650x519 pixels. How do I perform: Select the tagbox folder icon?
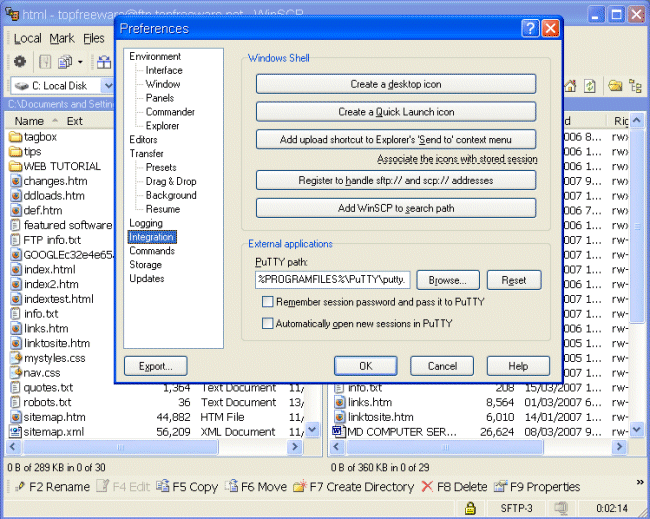click(x=15, y=136)
